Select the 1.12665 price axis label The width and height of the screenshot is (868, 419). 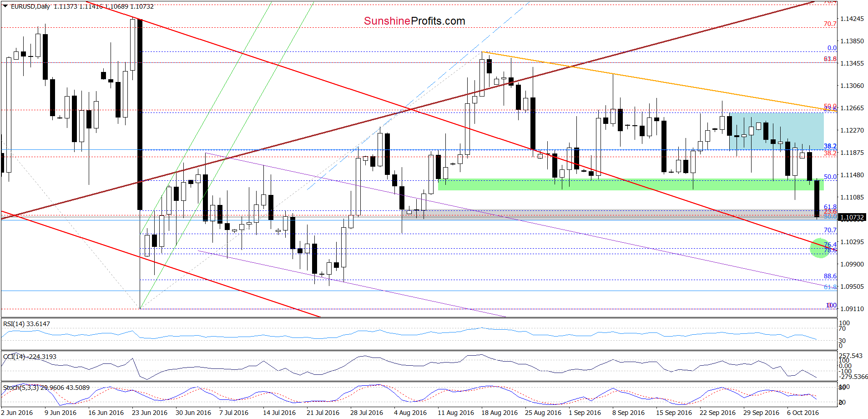(x=852, y=108)
